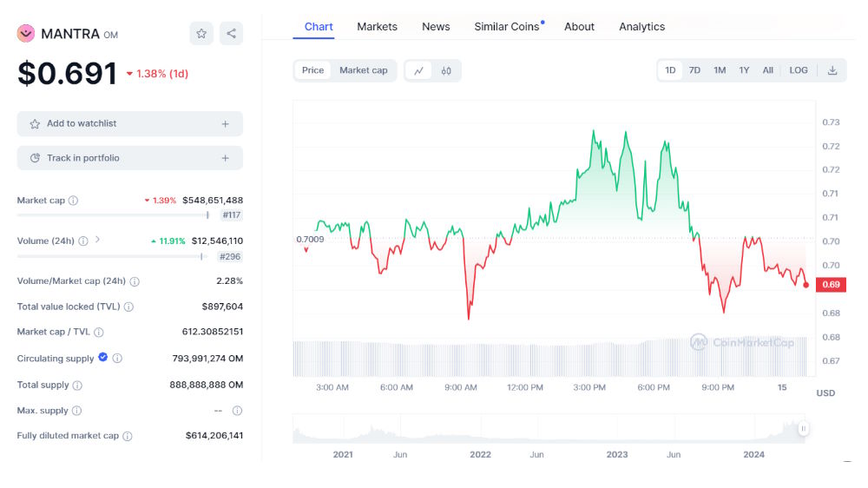Image resolution: width=868 pixels, height=488 pixels.
Task: Click the historical range mini chart
Action: [x=549, y=429]
